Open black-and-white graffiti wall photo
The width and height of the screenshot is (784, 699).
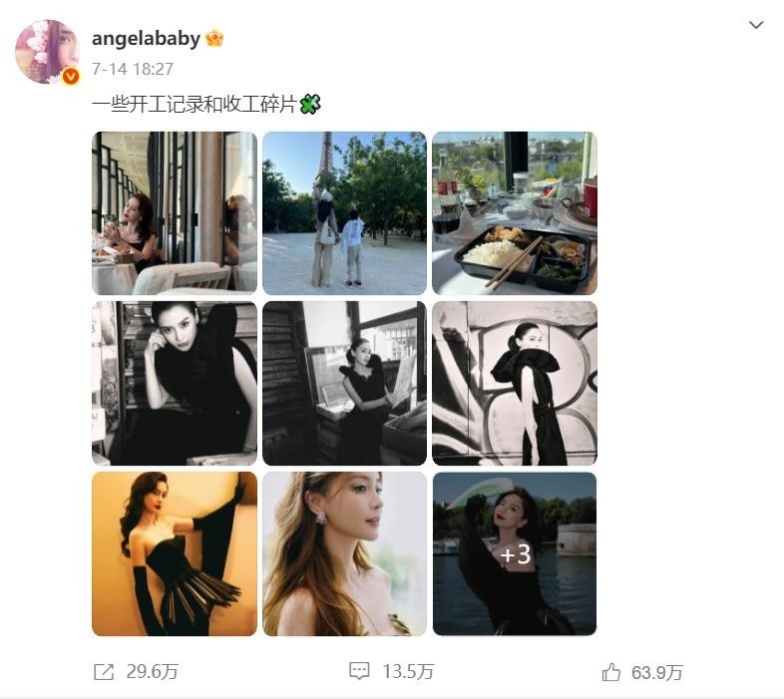point(515,384)
